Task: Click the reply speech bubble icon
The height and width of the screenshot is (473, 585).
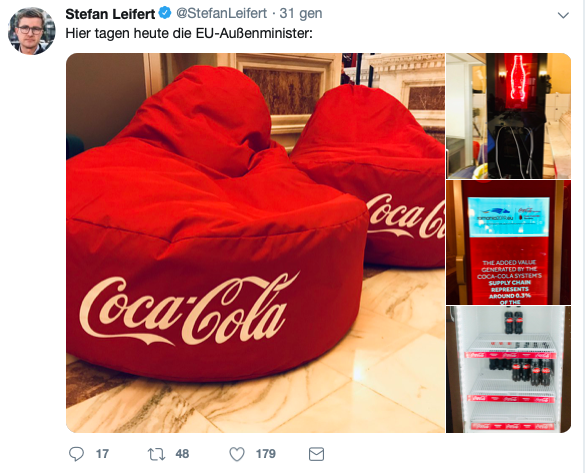Action: [76, 454]
